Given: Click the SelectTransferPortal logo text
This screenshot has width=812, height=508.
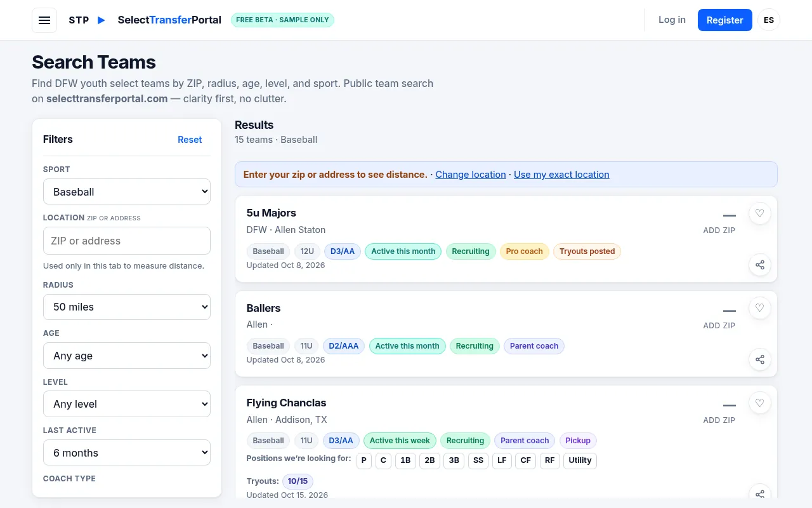Looking at the screenshot, I should (169, 20).
